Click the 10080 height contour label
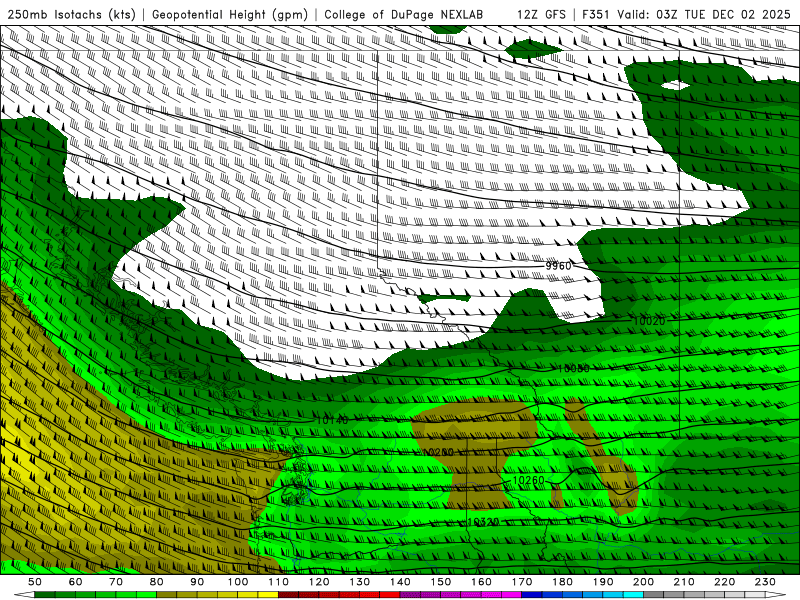Screen dimensions: 800x600 [573, 368]
